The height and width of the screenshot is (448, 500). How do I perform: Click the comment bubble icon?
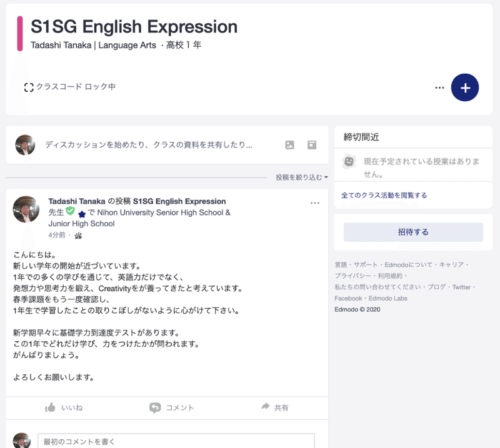click(x=155, y=408)
